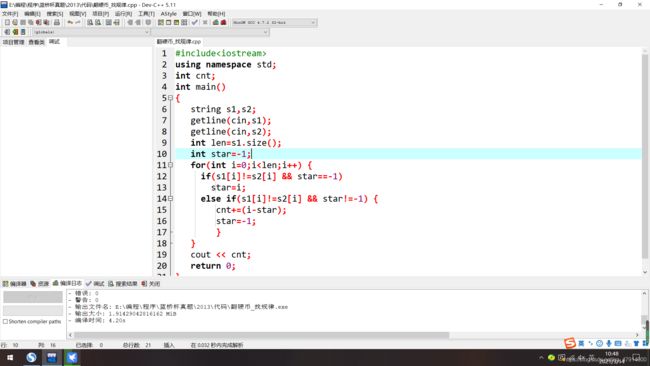Click the Insert snippet icon on second toolbar row
The image size is (650, 366).
pyautogui.click(x=7, y=32)
